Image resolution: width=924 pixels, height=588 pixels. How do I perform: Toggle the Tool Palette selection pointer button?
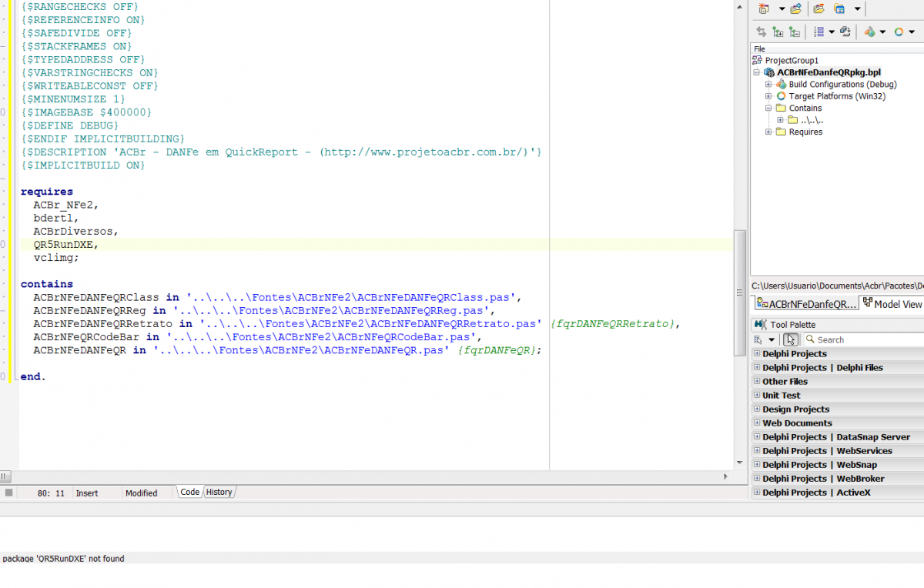pos(791,339)
